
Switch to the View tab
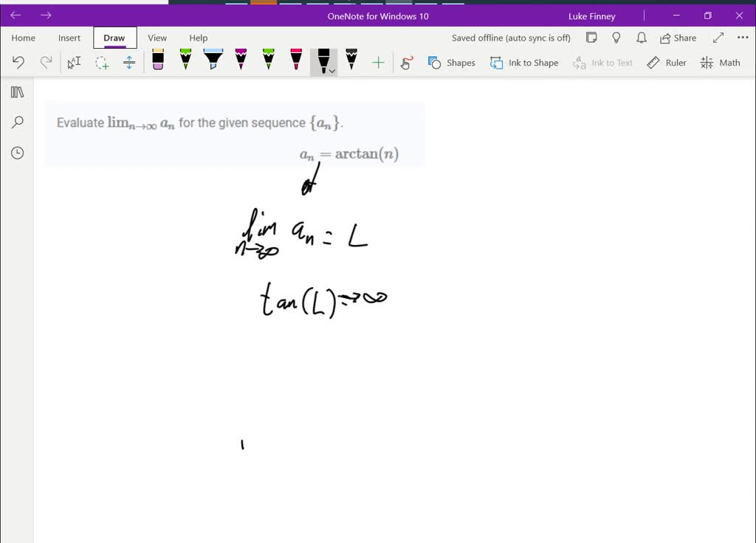point(157,38)
